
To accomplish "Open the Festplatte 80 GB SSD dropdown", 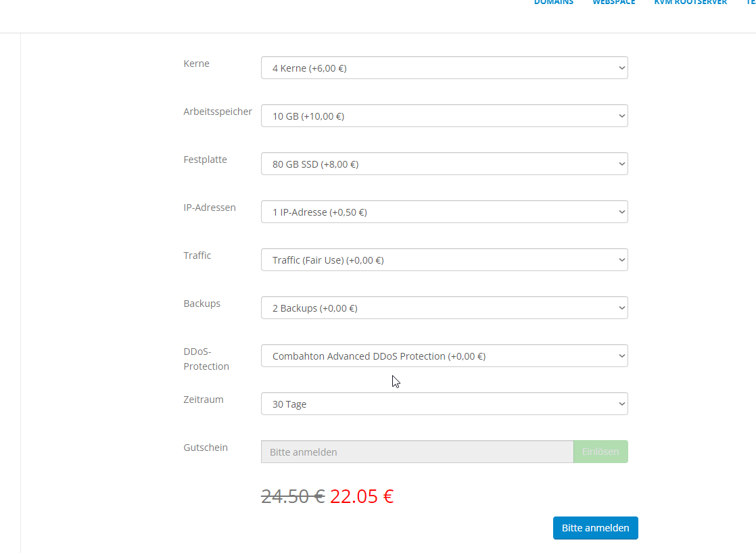I will tap(444, 164).
